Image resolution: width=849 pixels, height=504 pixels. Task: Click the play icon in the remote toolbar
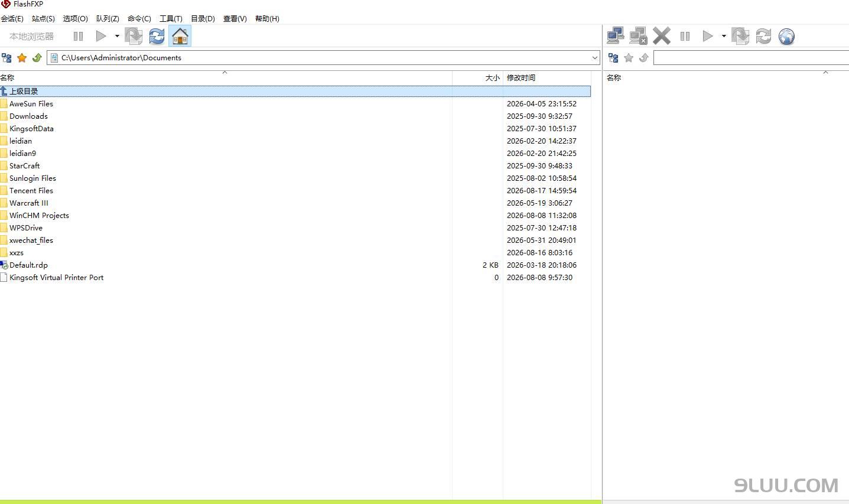tap(708, 37)
